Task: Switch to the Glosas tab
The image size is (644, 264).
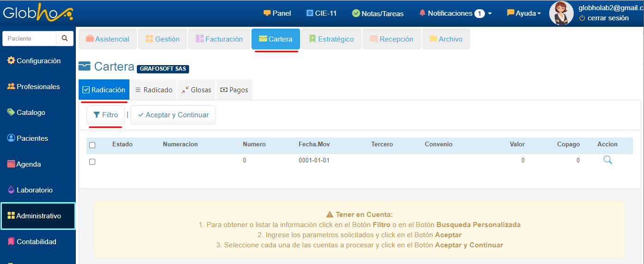Action: (196, 90)
